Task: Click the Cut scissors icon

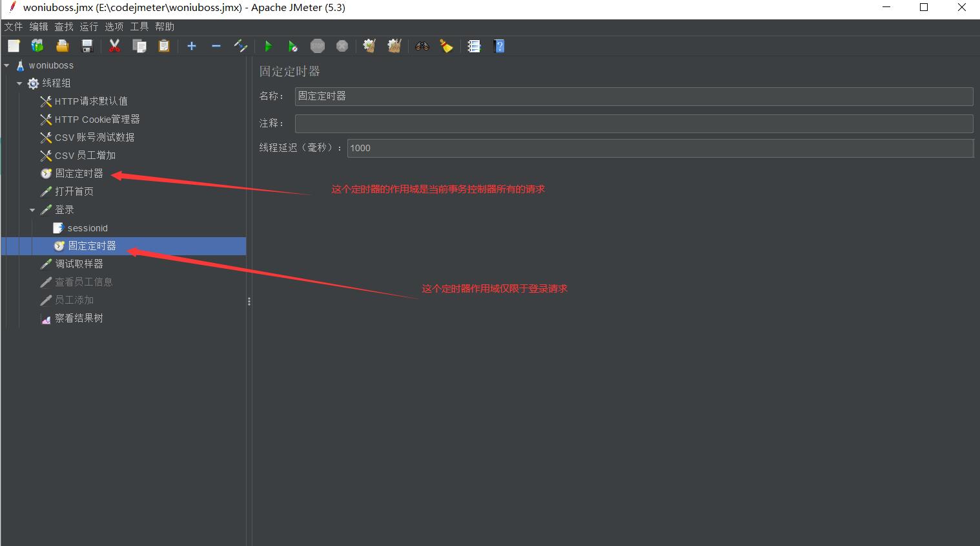Action: [114, 46]
